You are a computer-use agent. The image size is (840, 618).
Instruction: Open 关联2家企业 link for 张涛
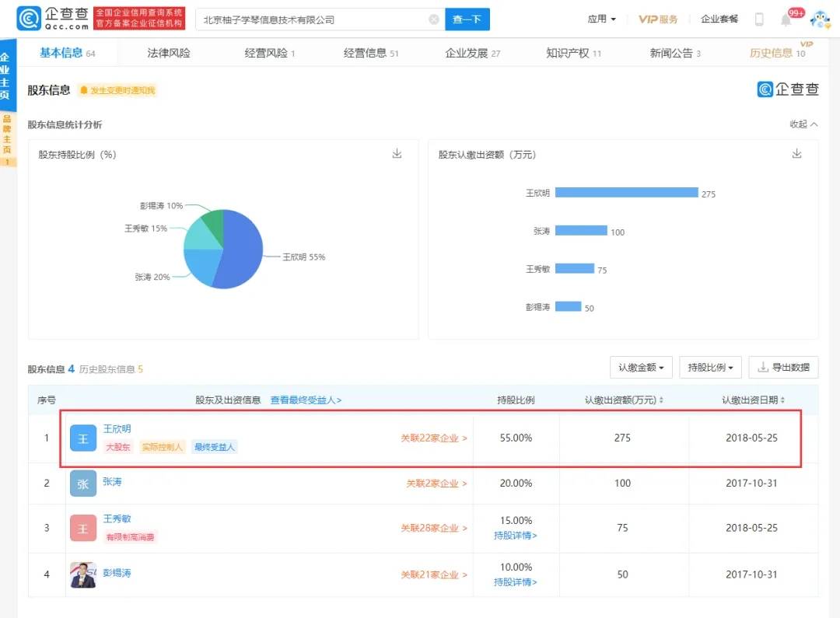click(436, 484)
